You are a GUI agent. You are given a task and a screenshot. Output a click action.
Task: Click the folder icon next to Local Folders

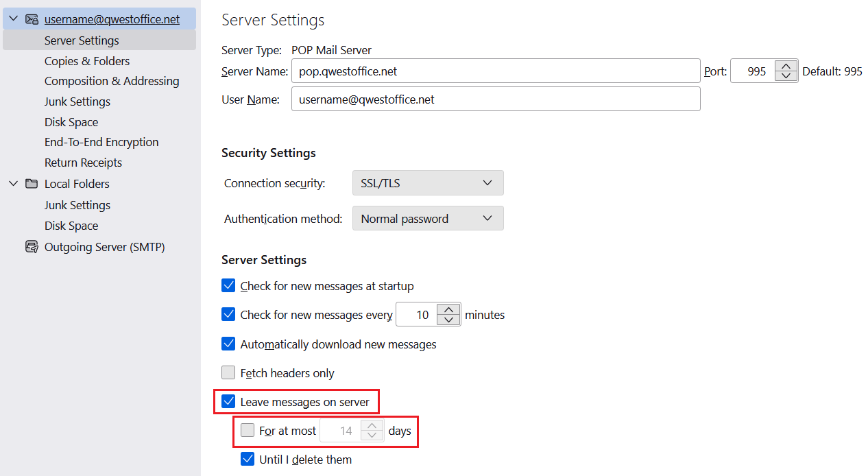[x=32, y=183]
